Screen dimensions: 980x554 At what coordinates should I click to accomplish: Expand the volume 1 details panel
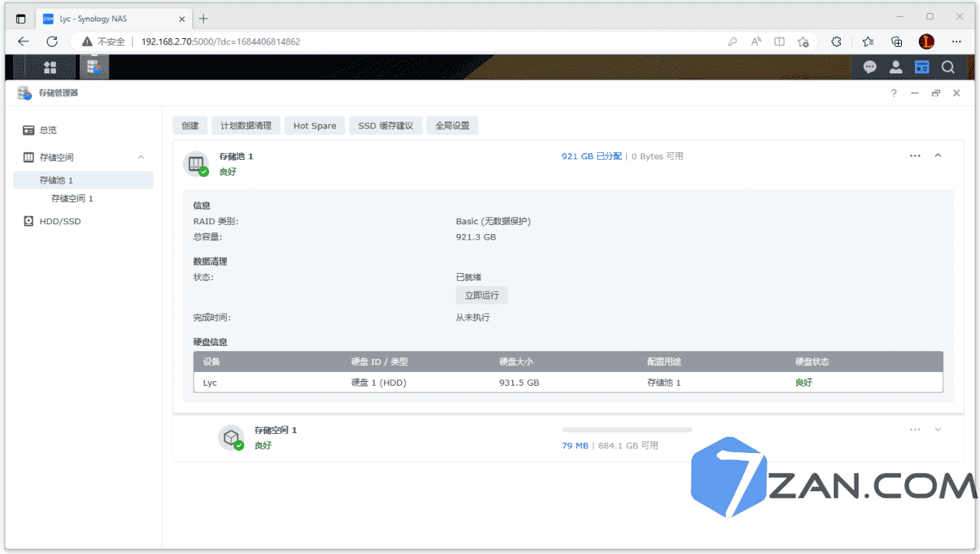pos(938,429)
